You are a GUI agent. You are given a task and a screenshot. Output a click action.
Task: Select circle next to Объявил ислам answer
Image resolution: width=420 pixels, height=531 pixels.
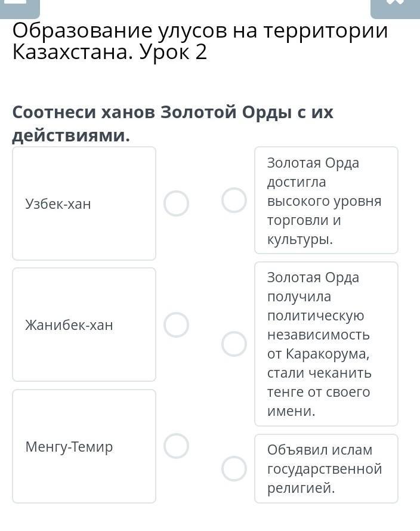(x=234, y=469)
